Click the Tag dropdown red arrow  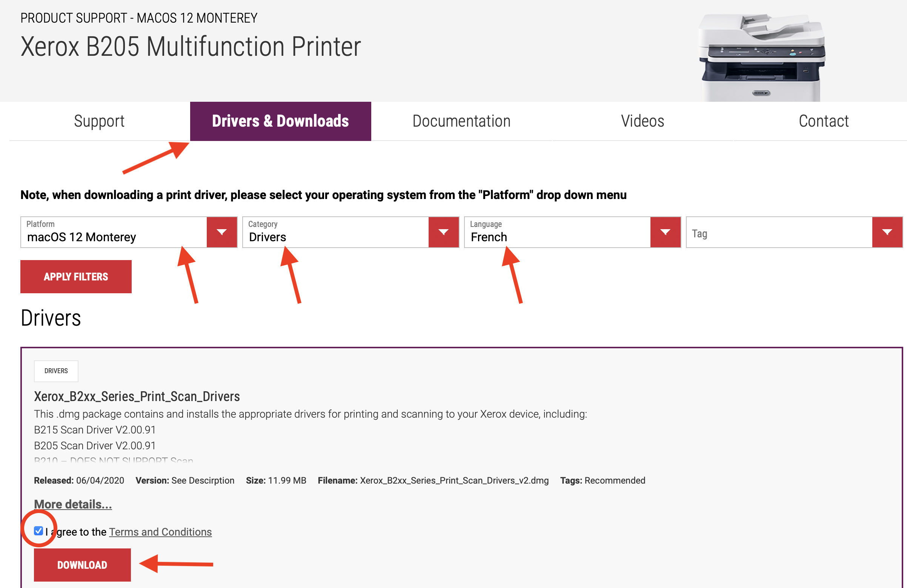[x=887, y=232]
